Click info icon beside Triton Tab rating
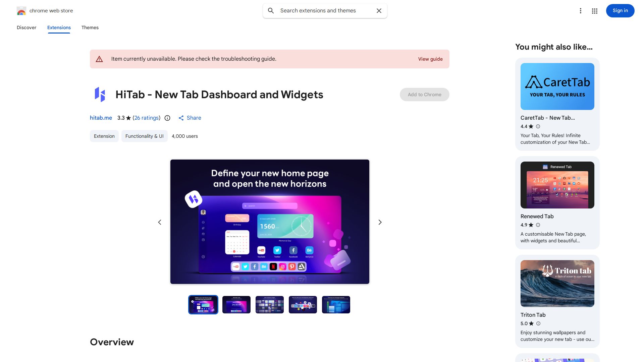This screenshot has width=644, height=362. (x=538, y=323)
